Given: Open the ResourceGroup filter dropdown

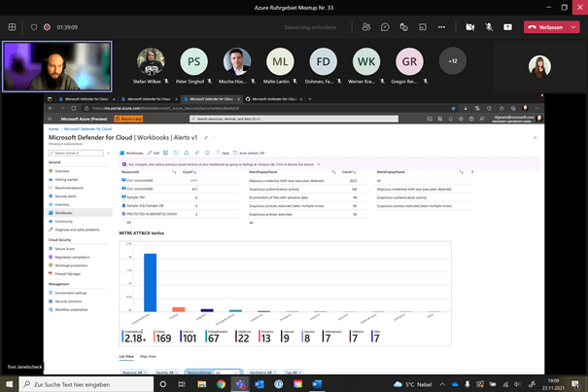Looking at the screenshot, I should (x=214, y=373).
